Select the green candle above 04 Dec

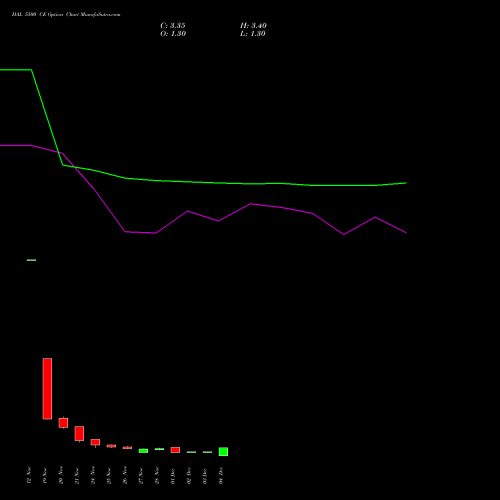223,452
